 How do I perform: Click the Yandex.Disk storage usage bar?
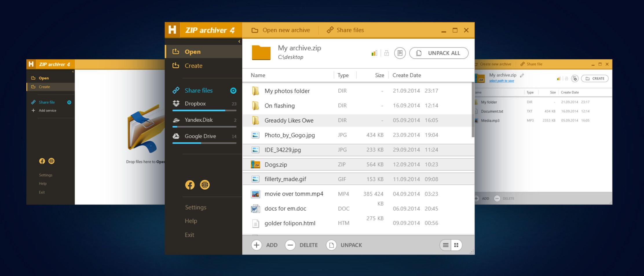tap(204, 127)
